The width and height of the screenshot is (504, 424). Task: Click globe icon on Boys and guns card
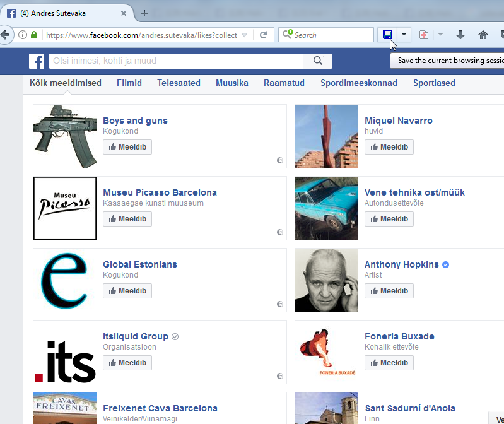coord(280,160)
